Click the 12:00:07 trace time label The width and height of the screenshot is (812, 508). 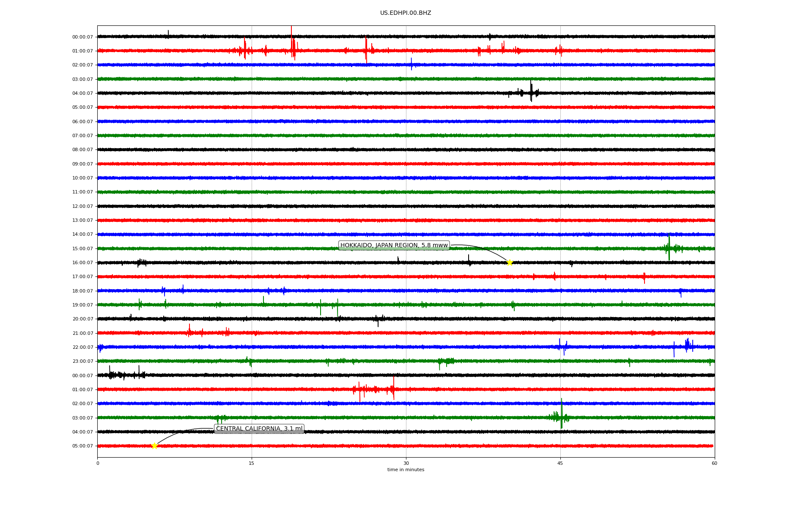click(82, 206)
